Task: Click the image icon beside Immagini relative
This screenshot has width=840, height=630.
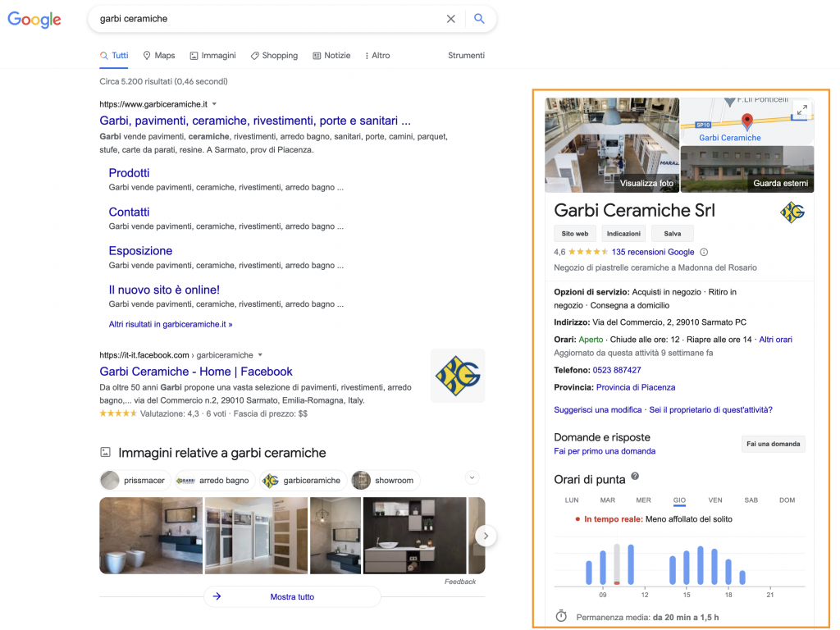Action: [x=106, y=453]
